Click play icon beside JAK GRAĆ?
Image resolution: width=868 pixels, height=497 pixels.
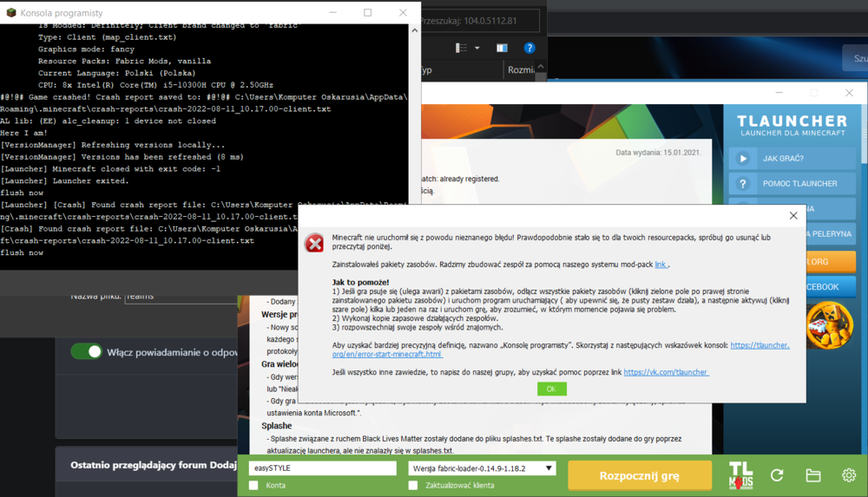pos(743,159)
